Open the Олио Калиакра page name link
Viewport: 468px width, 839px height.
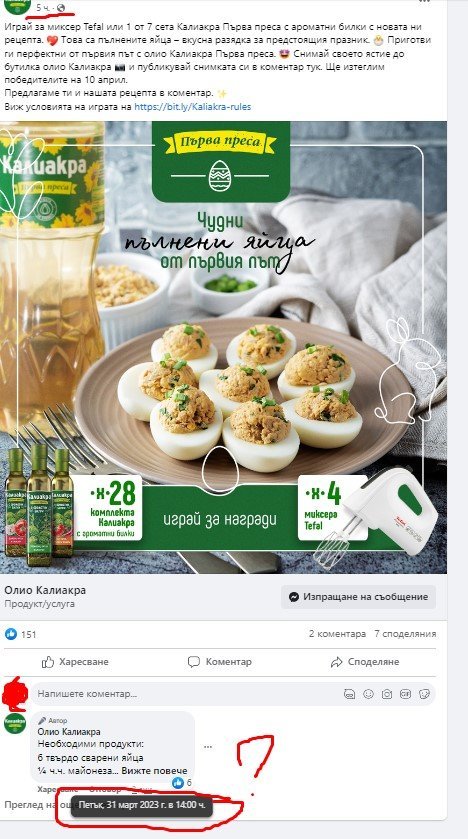pos(45,590)
